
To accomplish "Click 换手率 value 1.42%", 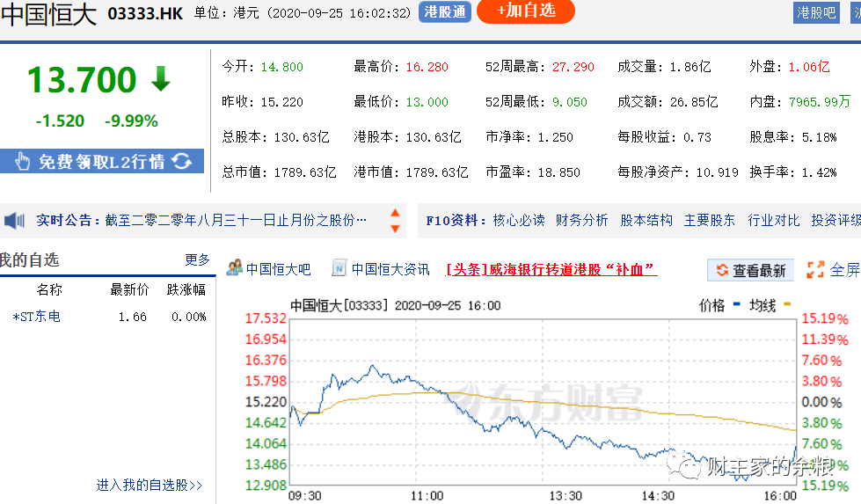I will (820, 172).
